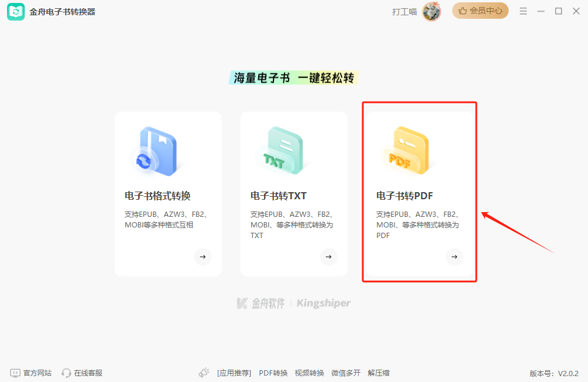Click the app recommendation megaphone icon
The width and height of the screenshot is (588, 382).
click(204, 373)
